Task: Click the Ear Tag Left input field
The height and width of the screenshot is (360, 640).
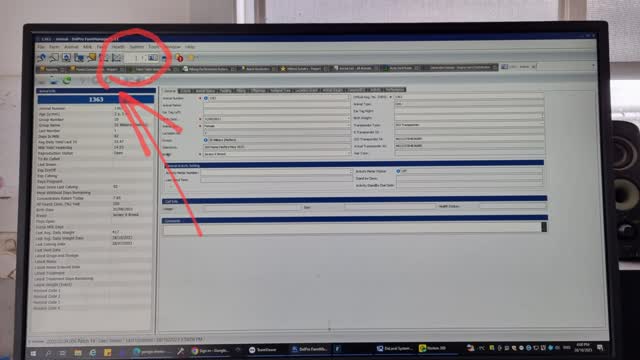Action: tap(277, 112)
